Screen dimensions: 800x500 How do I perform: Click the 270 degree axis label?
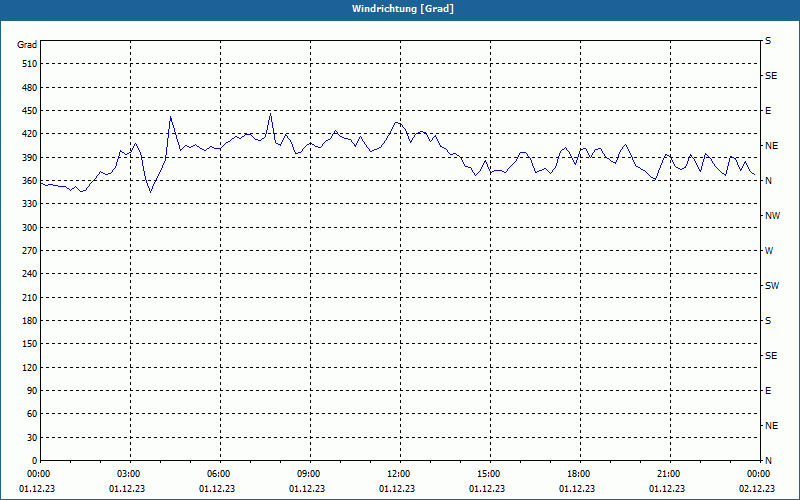(x=30, y=251)
